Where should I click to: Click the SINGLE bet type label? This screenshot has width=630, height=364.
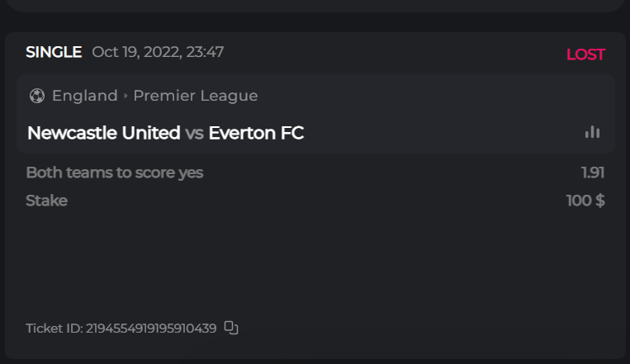click(54, 53)
